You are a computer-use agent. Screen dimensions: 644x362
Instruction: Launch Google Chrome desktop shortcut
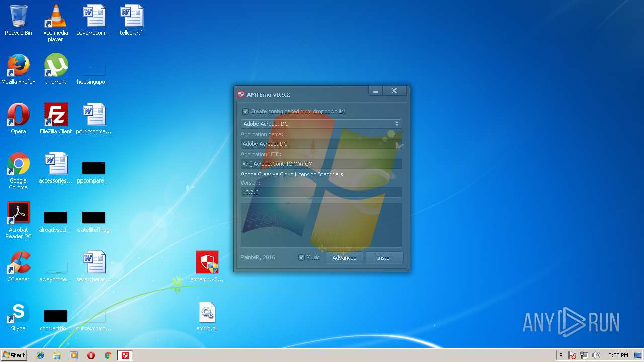(18, 171)
